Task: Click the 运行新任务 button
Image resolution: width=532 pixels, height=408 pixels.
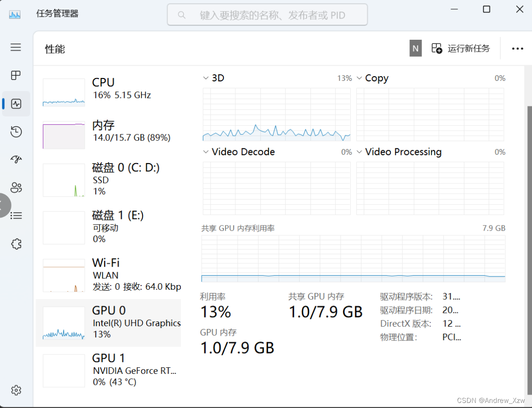Action: (461, 49)
